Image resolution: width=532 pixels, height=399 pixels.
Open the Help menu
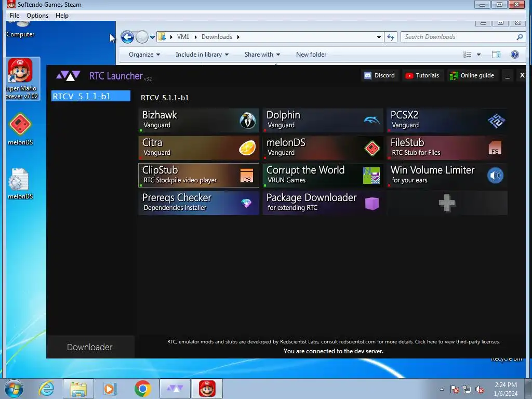(62, 15)
